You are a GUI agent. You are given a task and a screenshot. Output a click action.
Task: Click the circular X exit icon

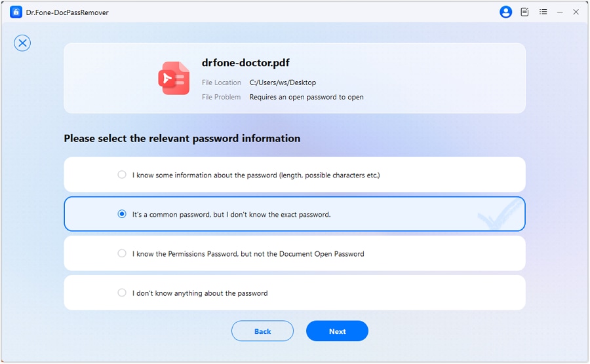[22, 43]
